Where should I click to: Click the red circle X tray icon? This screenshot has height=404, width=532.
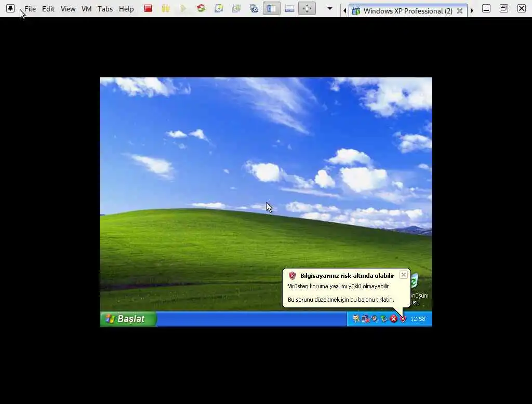point(393,318)
